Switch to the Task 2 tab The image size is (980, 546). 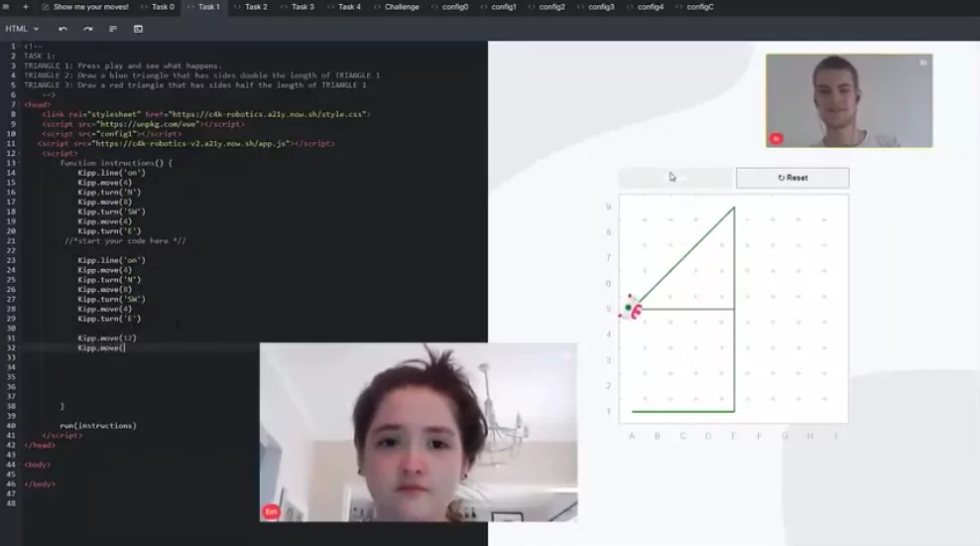coord(251,7)
